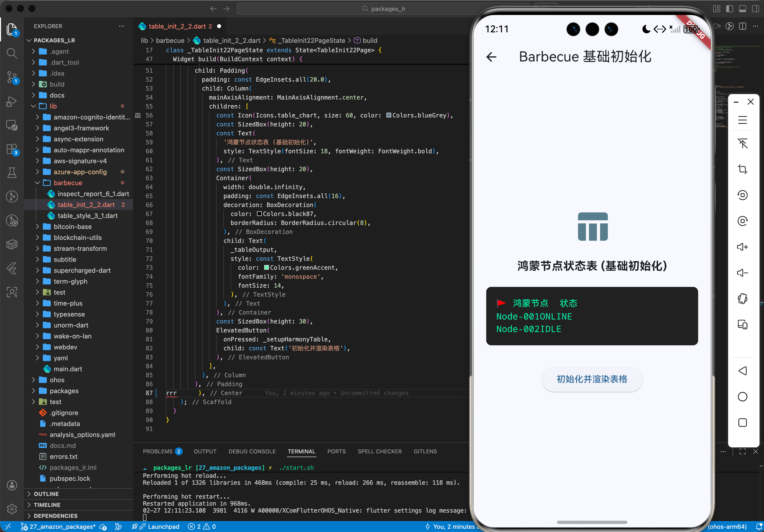The width and height of the screenshot is (764, 532).
Task: Tap the 初始化并渲染表格 button in emulator
Action: (592, 379)
